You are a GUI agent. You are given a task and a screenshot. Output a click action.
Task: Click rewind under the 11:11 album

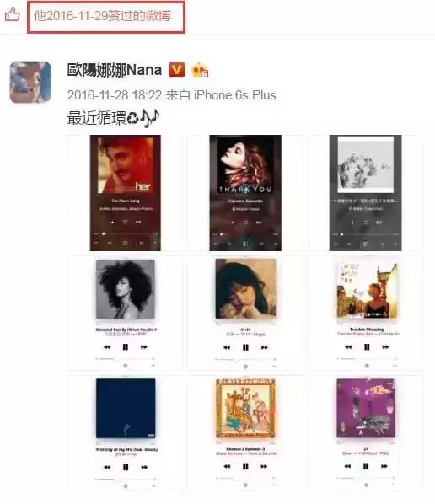227,347
